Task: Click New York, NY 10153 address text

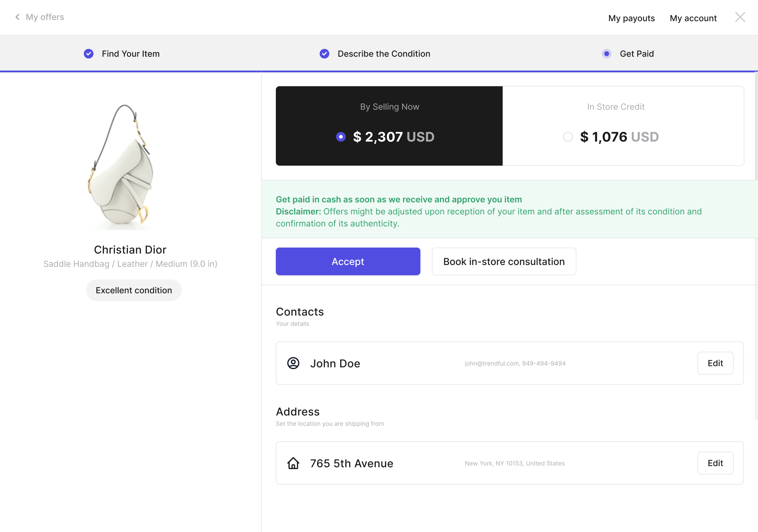Action: click(515, 463)
